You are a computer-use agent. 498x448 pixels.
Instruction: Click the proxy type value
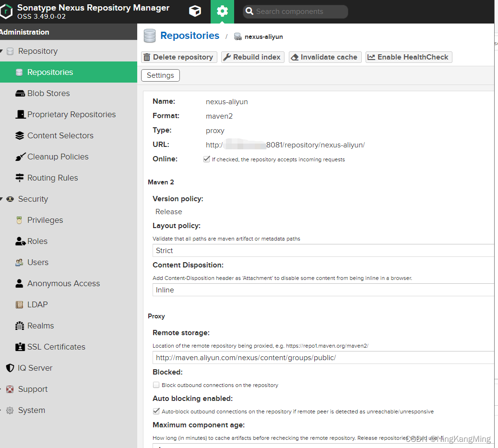click(x=215, y=131)
